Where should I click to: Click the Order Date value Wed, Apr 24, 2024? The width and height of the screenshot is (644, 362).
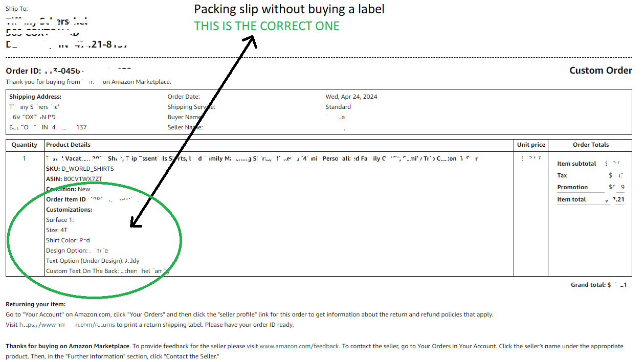(351, 97)
